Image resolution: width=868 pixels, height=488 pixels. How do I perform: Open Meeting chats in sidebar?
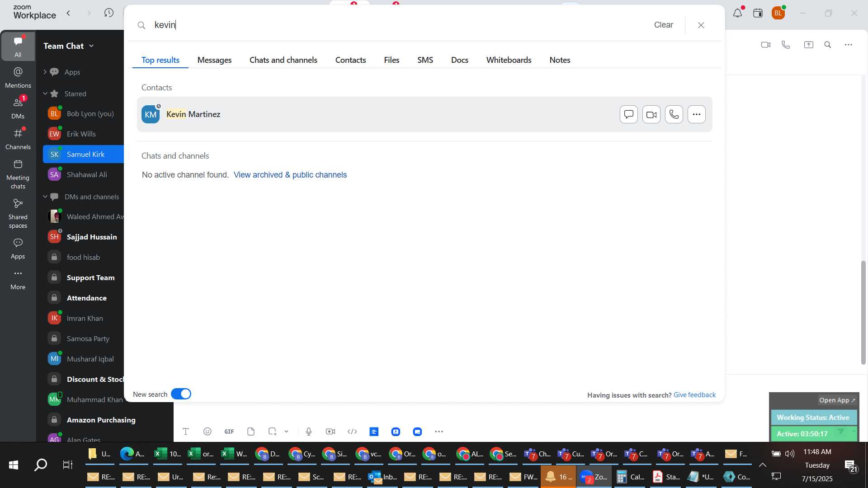point(18,175)
